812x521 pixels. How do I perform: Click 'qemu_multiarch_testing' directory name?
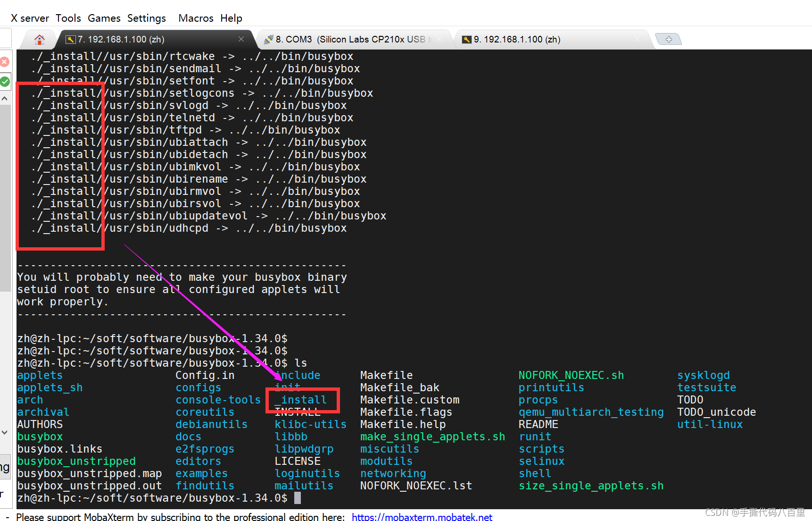coord(591,412)
